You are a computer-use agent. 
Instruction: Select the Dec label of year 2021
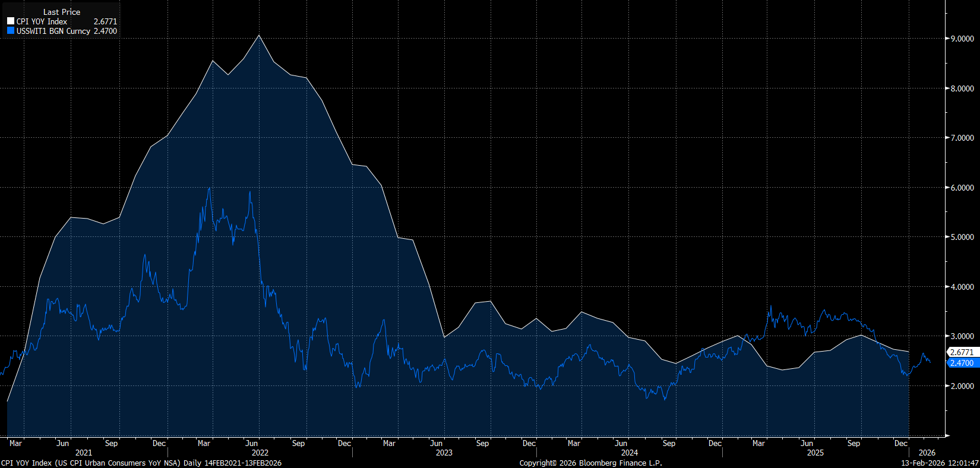[x=159, y=443]
